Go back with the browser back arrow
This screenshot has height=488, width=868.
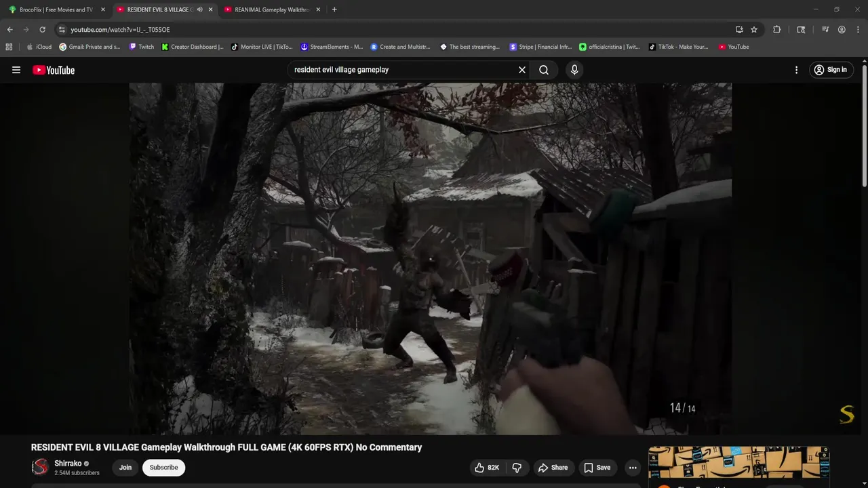point(9,30)
